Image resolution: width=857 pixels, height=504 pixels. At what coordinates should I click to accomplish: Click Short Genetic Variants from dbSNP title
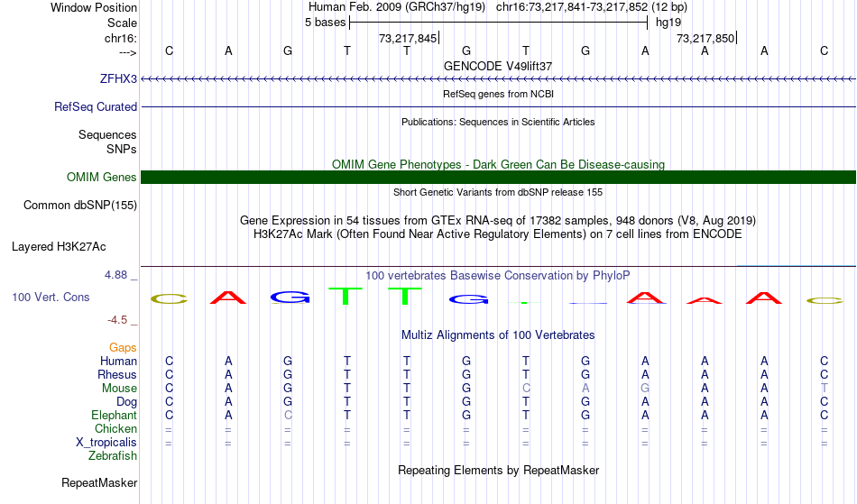pyautogui.click(x=498, y=192)
